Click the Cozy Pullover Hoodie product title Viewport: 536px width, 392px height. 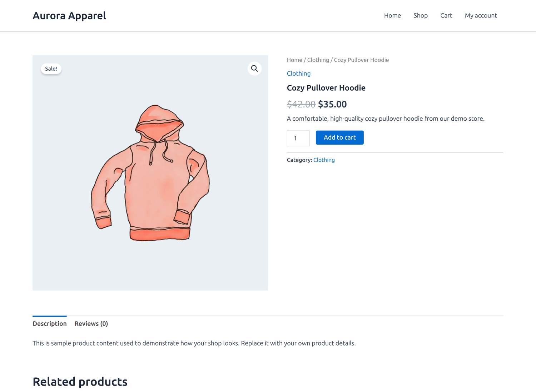coord(326,88)
